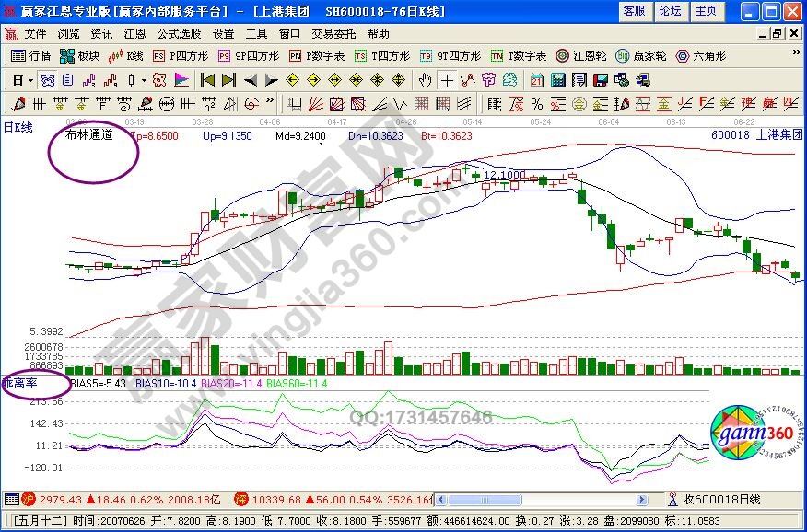The height and width of the screenshot is (532, 807).
Task: Open the 文件 menu
Action: (x=36, y=34)
